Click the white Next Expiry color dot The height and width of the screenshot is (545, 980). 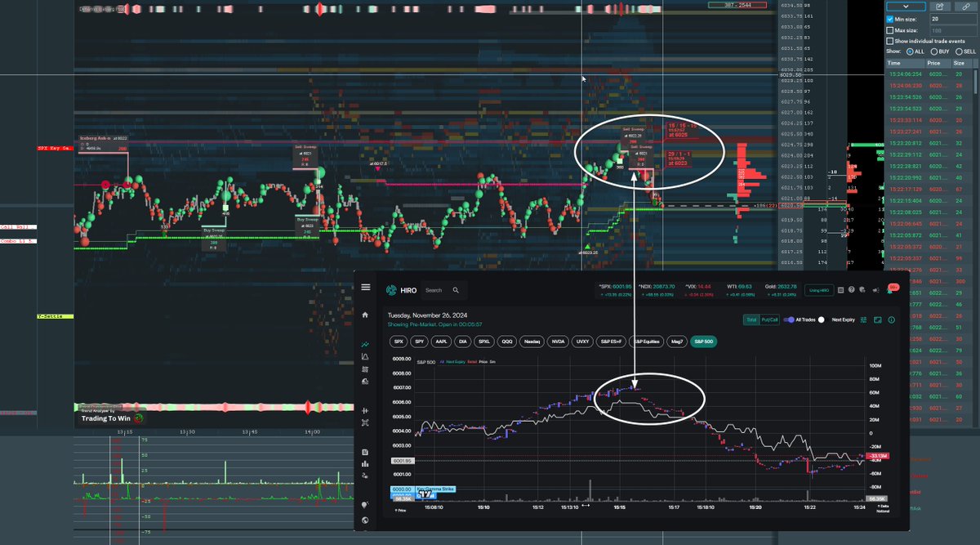click(822, 319)
